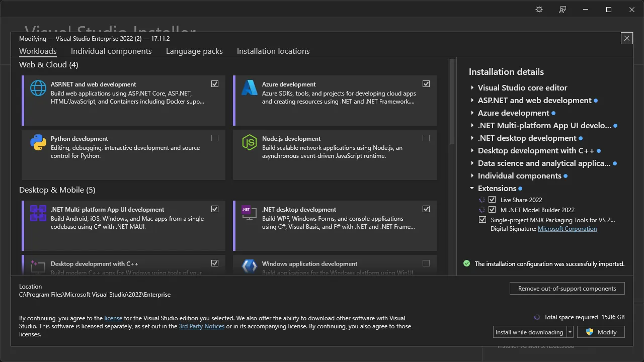Image resolution: width=644 pixels, height=362 pixels.
Task: Open the Install while downloading dropdown arrow
Action: 569,332
